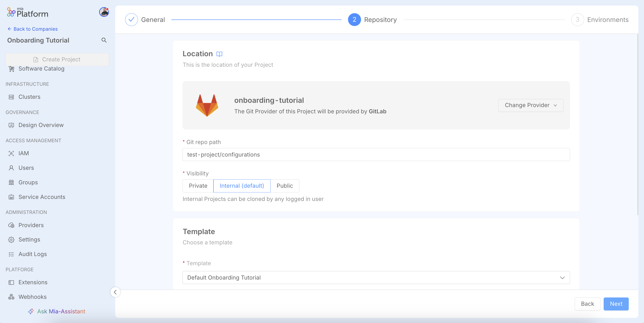The width and height of the screenshot is (644, 323).
Task: Click the Design Overview icon
Action: [x=11, y=125]
